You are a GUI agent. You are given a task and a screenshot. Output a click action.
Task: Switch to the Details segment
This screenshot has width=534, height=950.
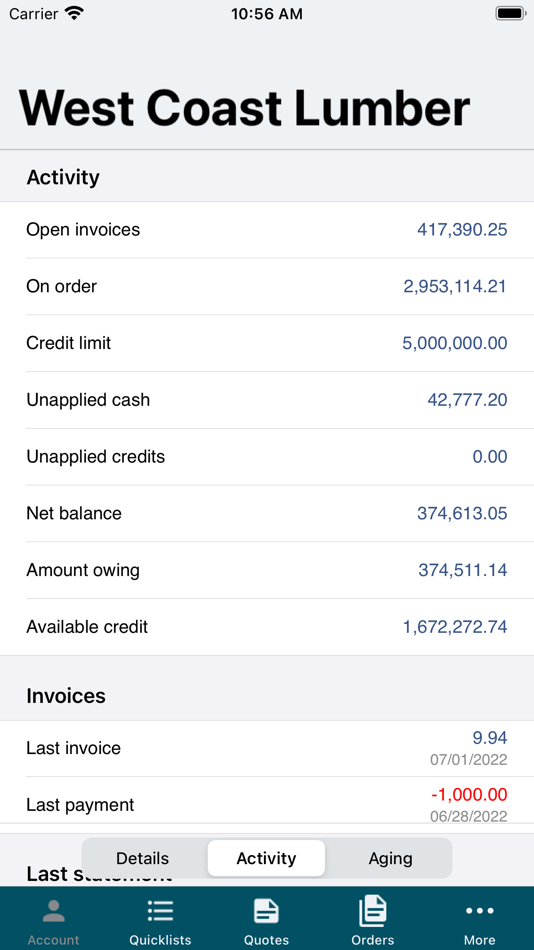coord(143,858)
